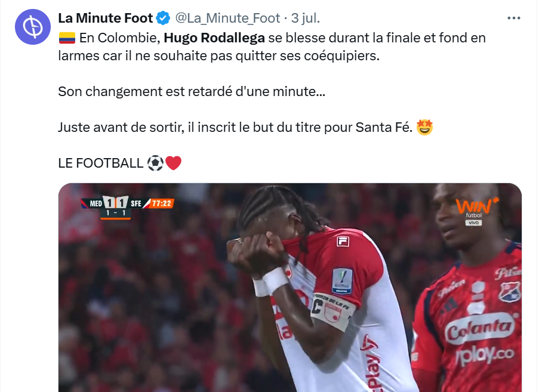Click the star-eyes emoji after Santa Fé
This screenshot has height=392, width=539.
pyautogui.click(x=424, y=128)
